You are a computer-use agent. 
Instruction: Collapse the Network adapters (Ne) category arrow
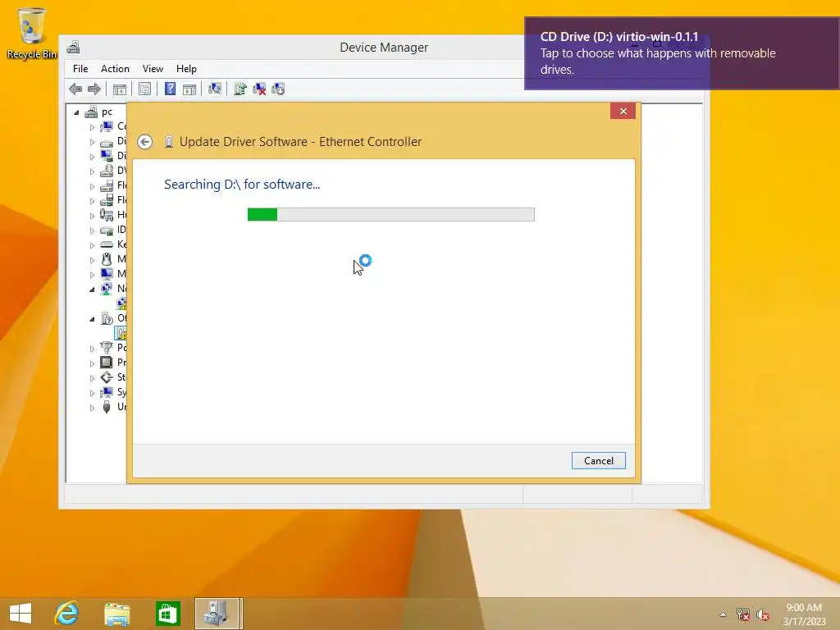point(92,290)
